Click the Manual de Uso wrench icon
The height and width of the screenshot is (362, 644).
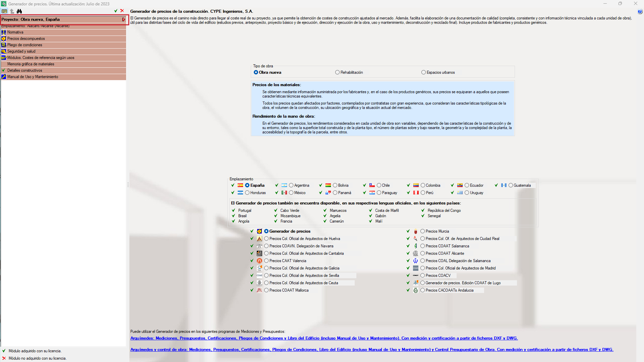tap(4, 77)
